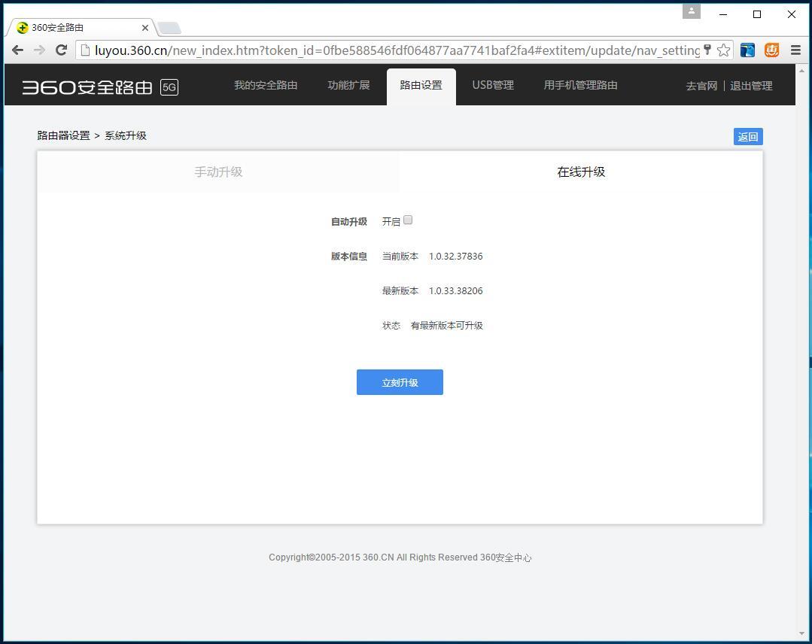Open the USB管理 section
The height and width of the screenshot is (644, 812).
[493, 85]
